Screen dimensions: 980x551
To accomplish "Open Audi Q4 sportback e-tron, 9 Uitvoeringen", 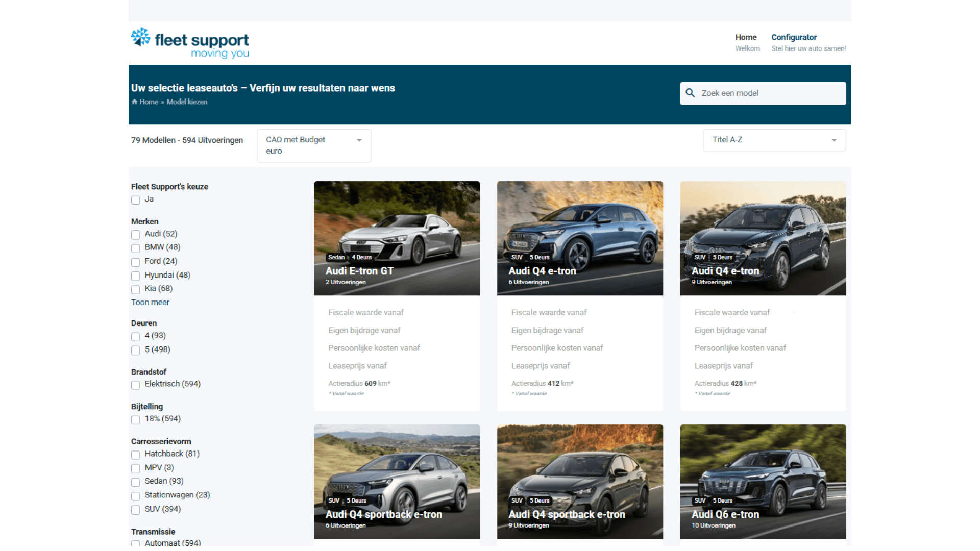I will pos(580,482).
